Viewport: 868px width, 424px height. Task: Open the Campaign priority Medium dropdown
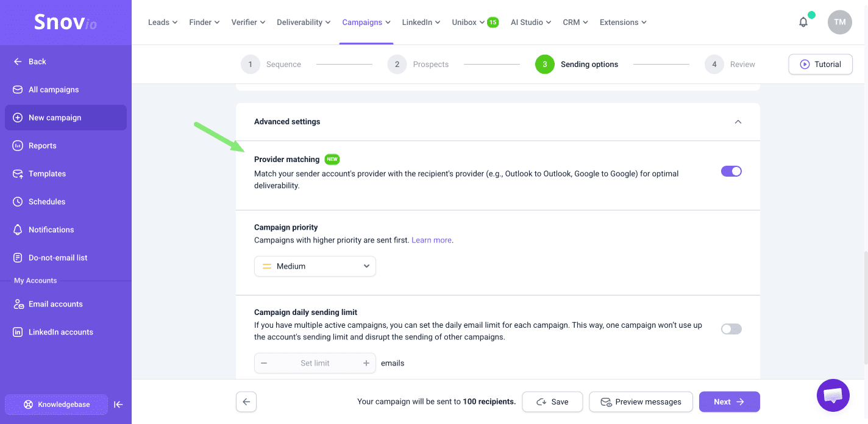315,266
